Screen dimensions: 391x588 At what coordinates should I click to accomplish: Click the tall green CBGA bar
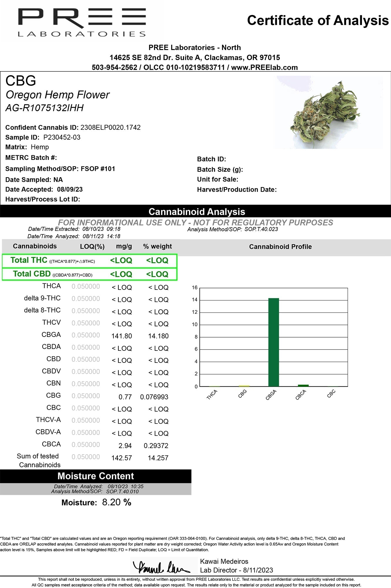click(x=273, y=342)
